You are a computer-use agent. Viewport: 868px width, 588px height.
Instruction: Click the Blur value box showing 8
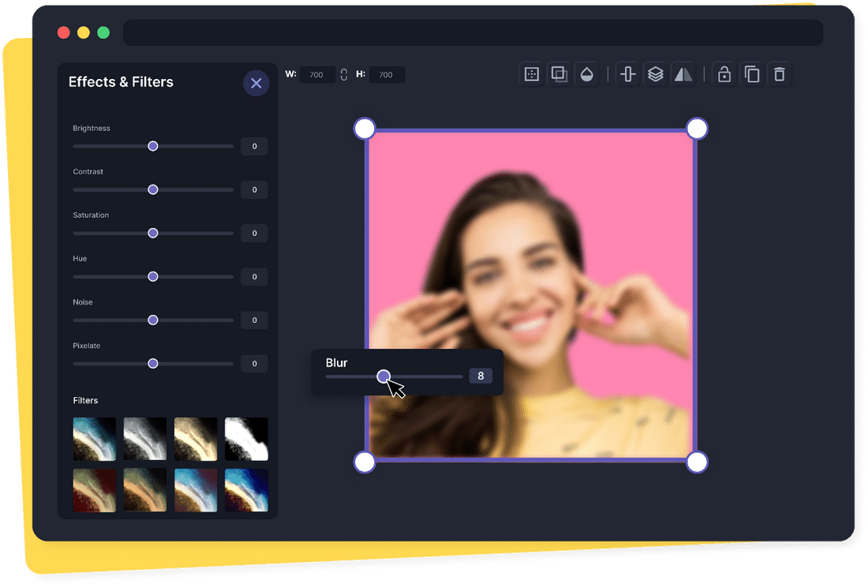481,376
